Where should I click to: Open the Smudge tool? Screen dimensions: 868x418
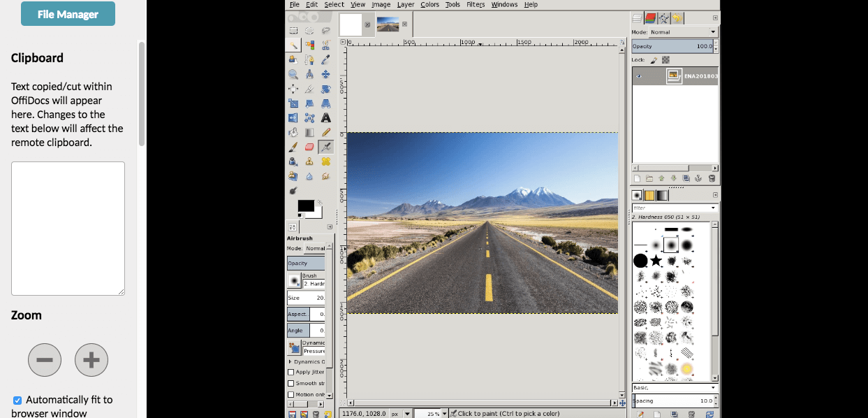coord(325,175)
